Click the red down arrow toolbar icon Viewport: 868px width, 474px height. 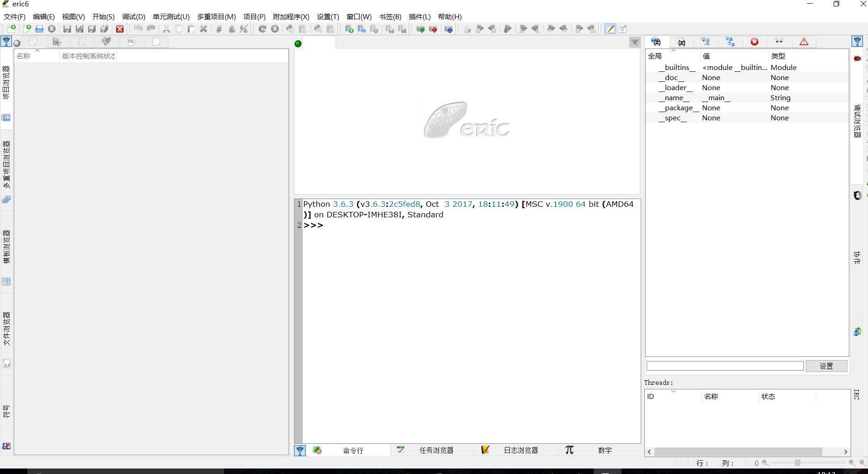(433, 29)
